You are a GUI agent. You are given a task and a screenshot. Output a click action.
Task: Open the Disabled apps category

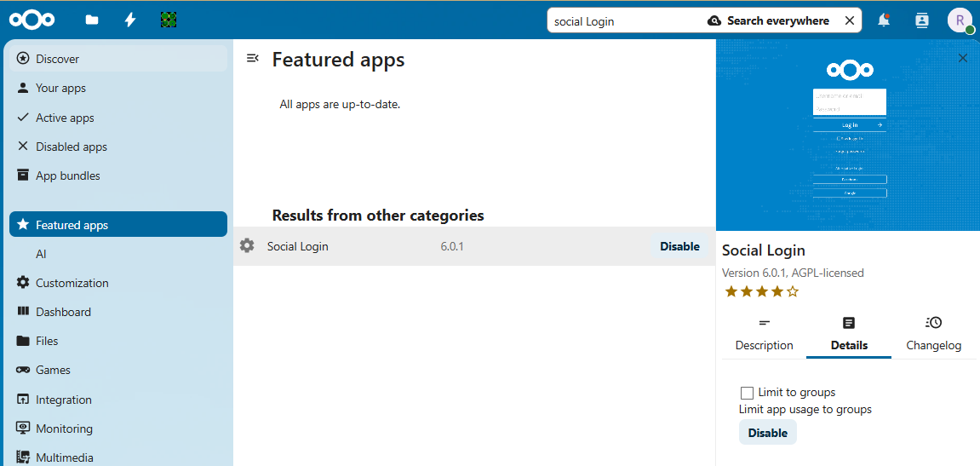pos(72,147)
